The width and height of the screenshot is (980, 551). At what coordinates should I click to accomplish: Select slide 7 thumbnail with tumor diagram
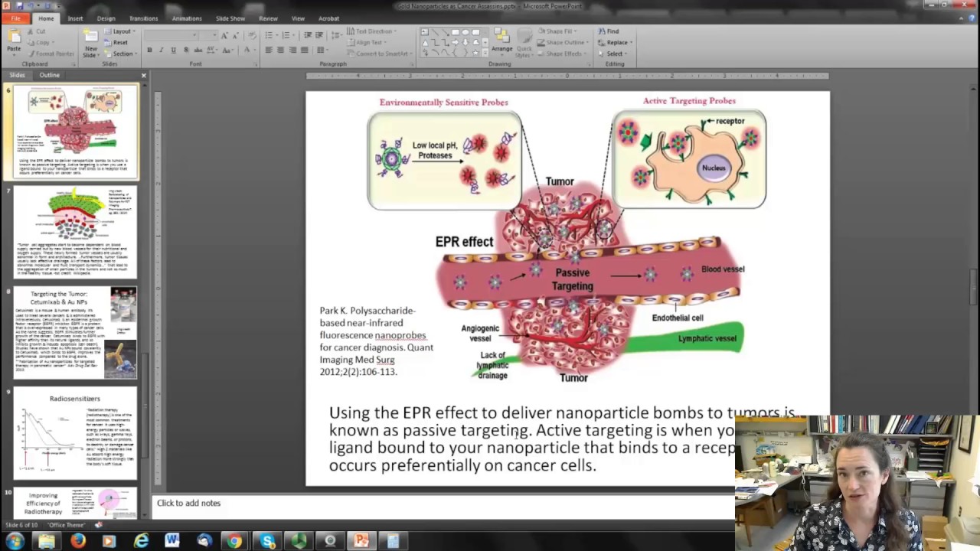pyautogui.click(x=75, y=232)
